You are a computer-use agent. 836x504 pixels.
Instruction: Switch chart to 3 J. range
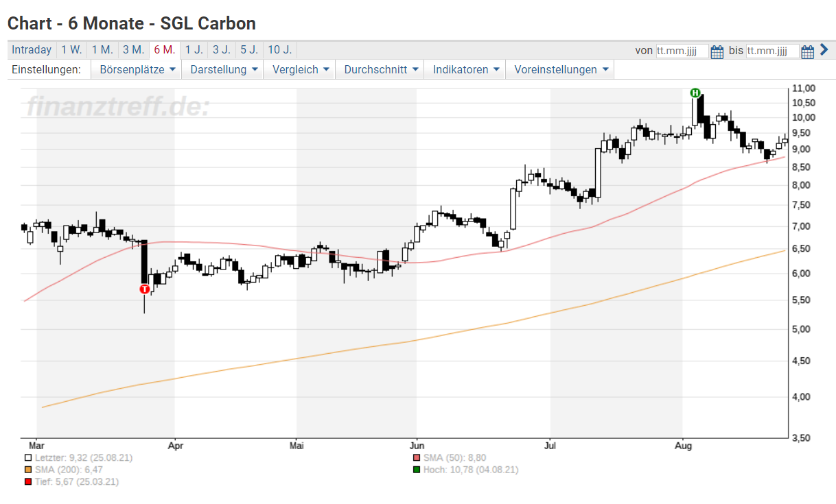(x=222, y=50)
